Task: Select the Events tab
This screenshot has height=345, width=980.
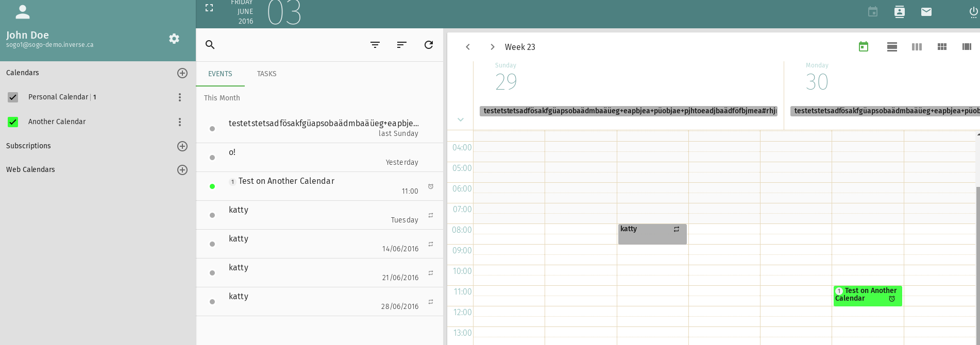Action: (220, 74)
